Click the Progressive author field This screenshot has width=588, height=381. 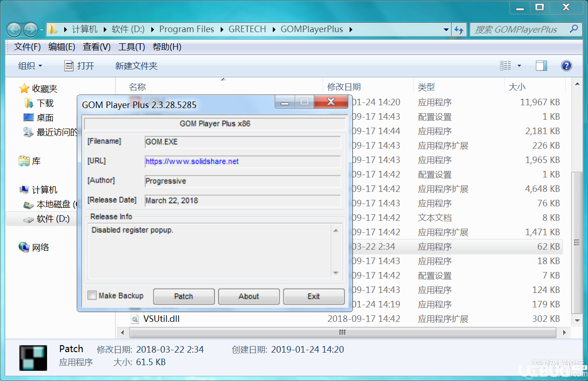(x=243, y=181)
